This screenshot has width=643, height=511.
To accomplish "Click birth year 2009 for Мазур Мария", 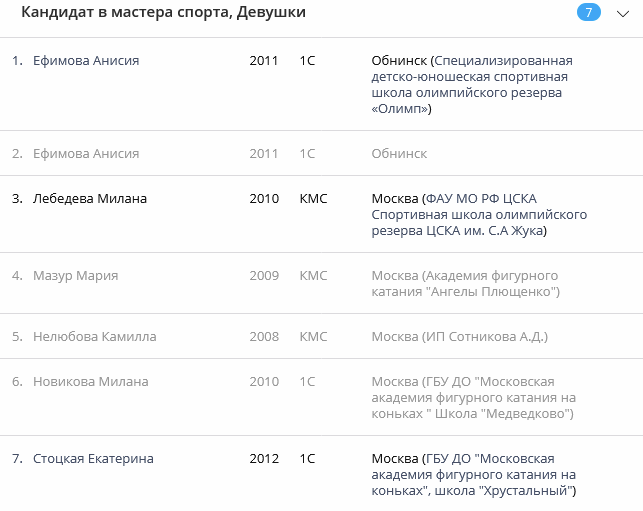I will 264,276.
